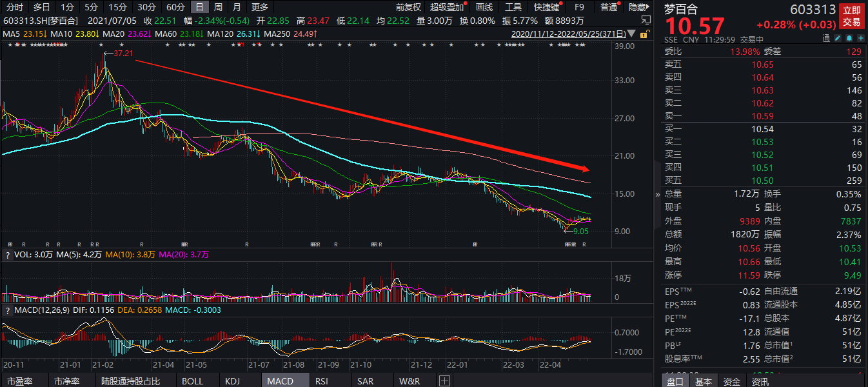Viewport: 868px width, 387px height.
Task: Click the pencil note icon beside stock info
Action: click(x=836, y=39)
